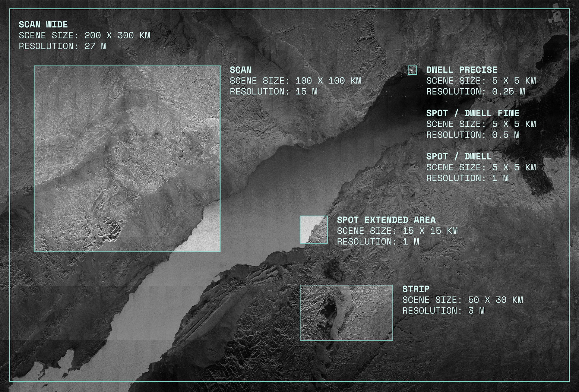
Task: Click the scene size 200 x 300 km text
Action: (x=84, y=35)
